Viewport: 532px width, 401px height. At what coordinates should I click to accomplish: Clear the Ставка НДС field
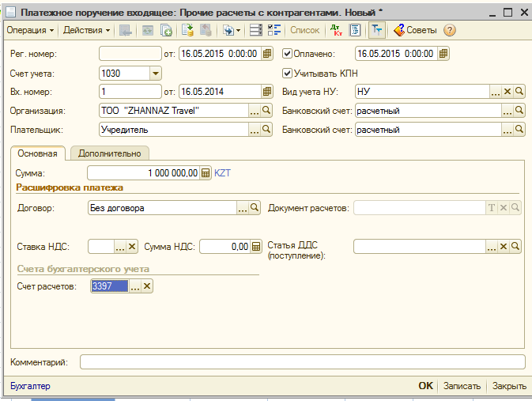point(132,247)
